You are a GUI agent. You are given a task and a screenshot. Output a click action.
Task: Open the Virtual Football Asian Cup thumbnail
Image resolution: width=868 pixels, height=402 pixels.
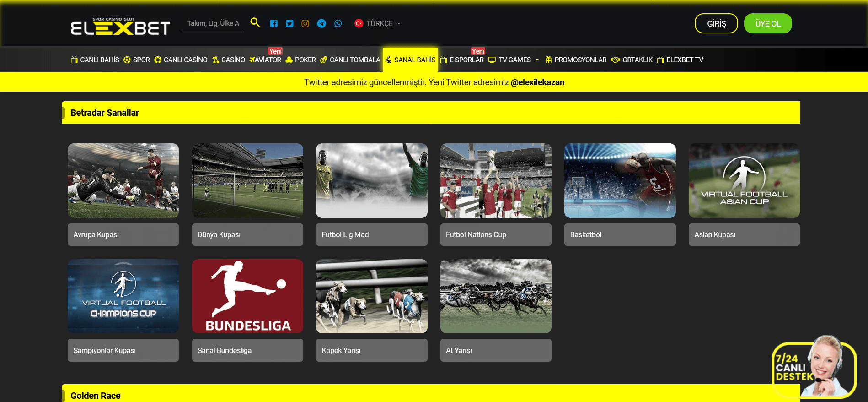744,180
